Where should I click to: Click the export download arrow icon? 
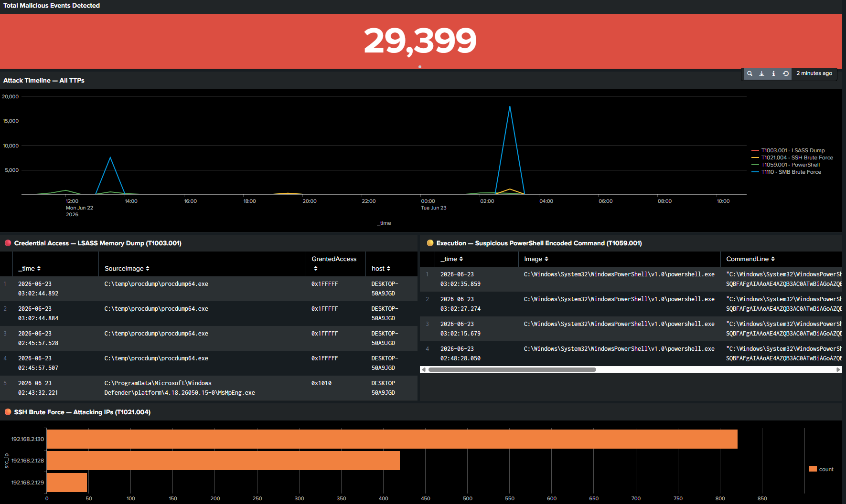click(761, 73)
